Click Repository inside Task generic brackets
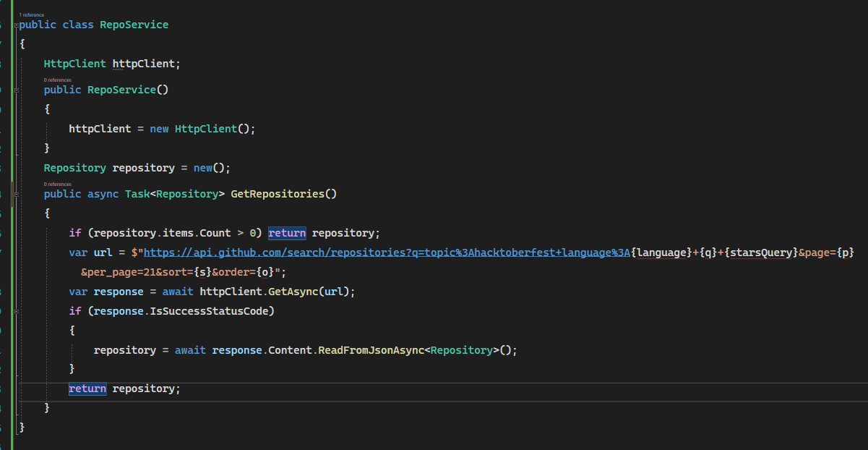This screenshot has width=868, height=450. [x=187, y=194]
